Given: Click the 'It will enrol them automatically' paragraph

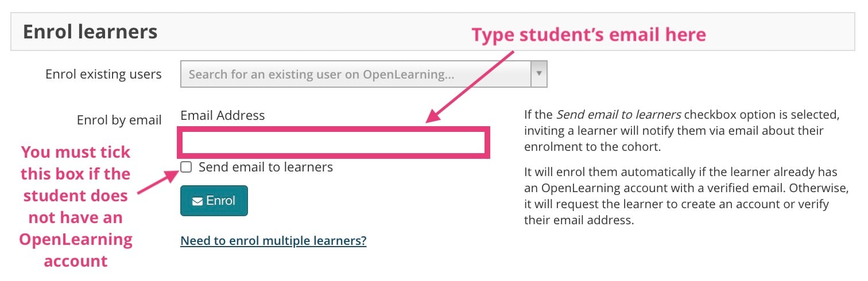Looking at the screenshot, I should click(x=681, y=196).
